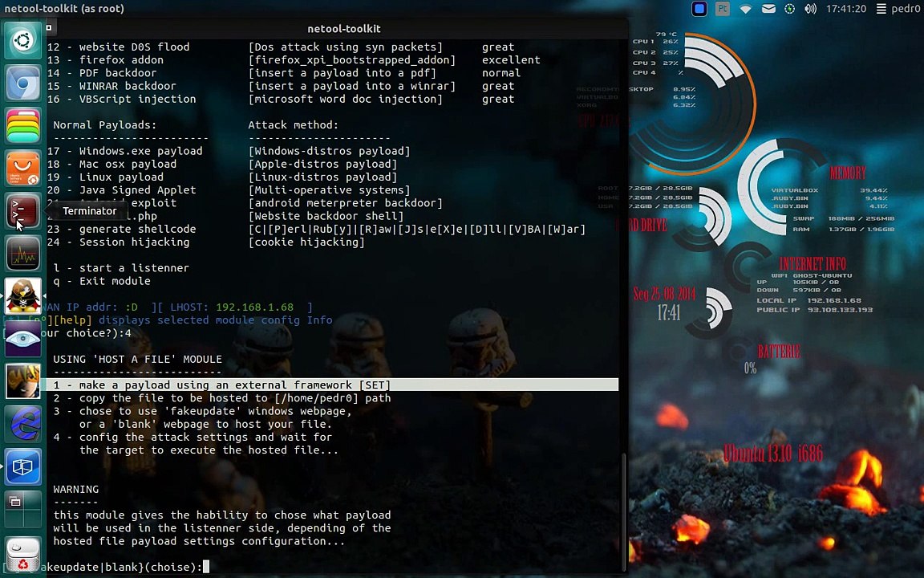Open the trash bin dock icon
The height and width of the screenshot is (578, 924).
point(23,555)
